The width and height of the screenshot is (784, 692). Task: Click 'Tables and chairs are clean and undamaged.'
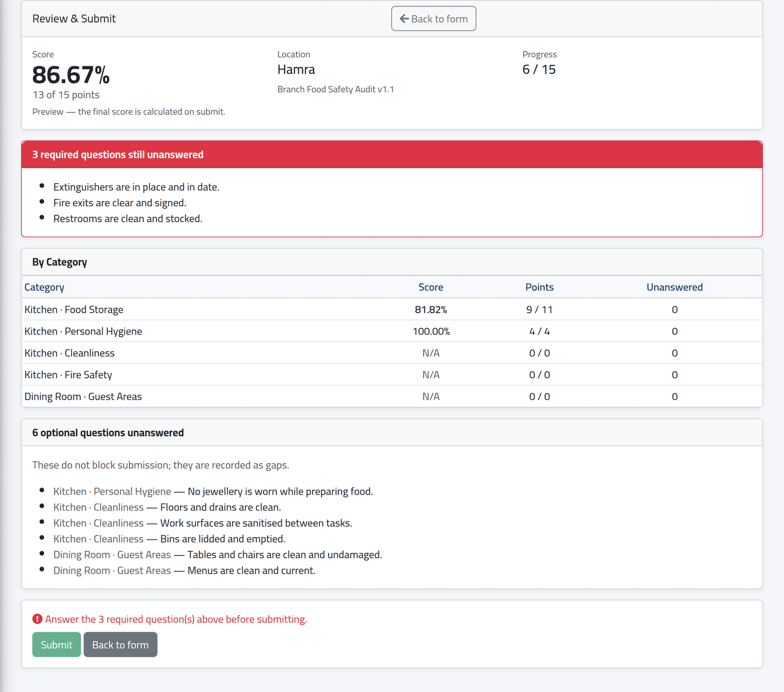click(x=285, y=555)
